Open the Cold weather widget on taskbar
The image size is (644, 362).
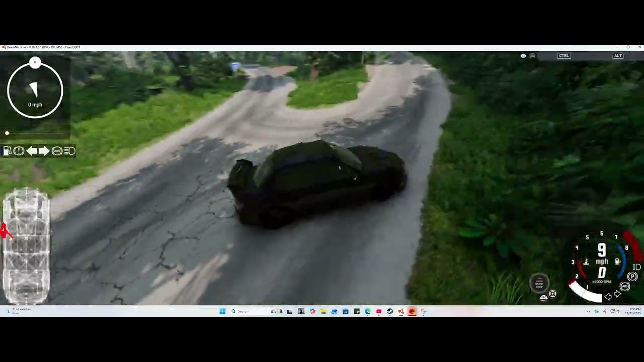point(18,311)
